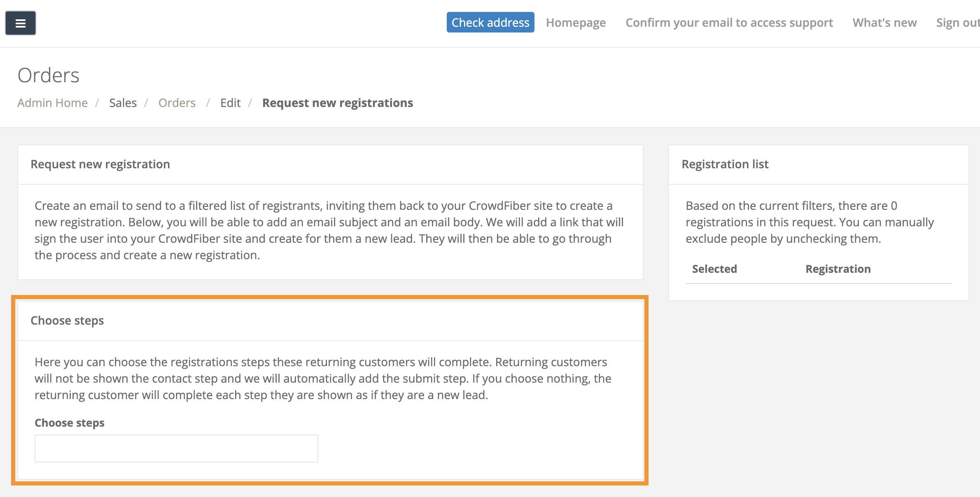This screenshot has height=497, width=980.
Task: Click the Request new registration panel heading
Action: point(100,164)
